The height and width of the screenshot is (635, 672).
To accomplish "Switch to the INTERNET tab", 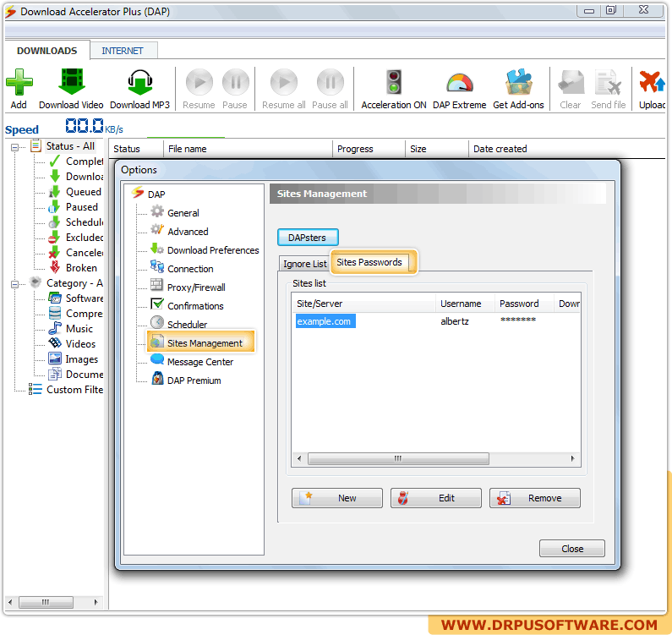I will (123, 51).
